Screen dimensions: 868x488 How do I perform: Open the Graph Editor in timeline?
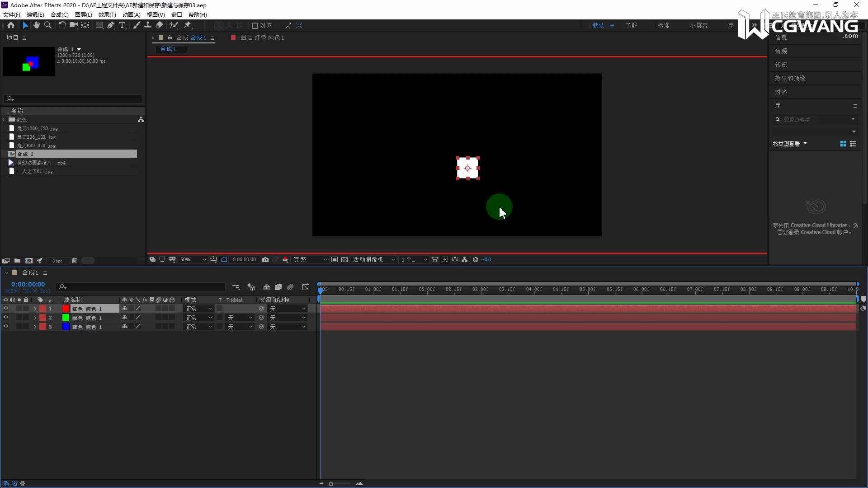pyautogui.click(x=306, y=287)
